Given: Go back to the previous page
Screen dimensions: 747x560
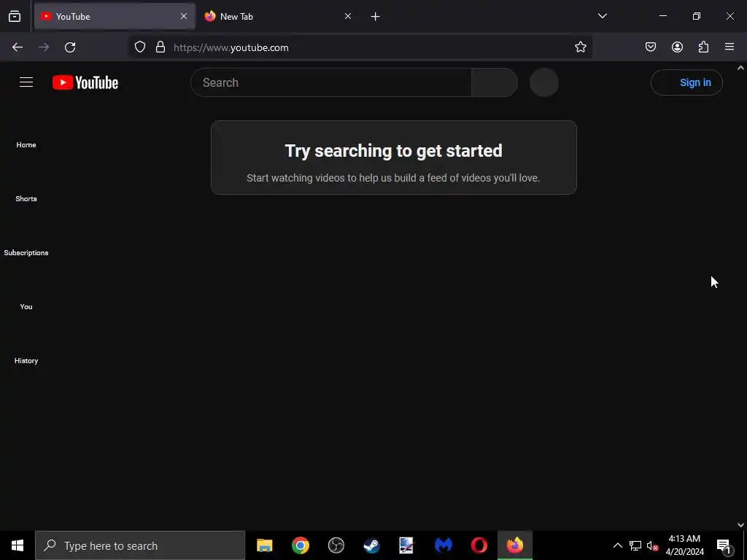Looking at the screenshot, I should click(x=18, y=47).
